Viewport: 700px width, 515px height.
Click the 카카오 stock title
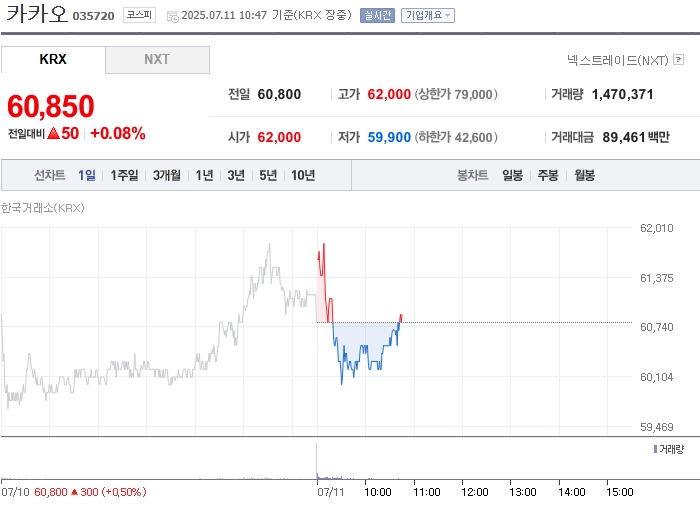37,13
